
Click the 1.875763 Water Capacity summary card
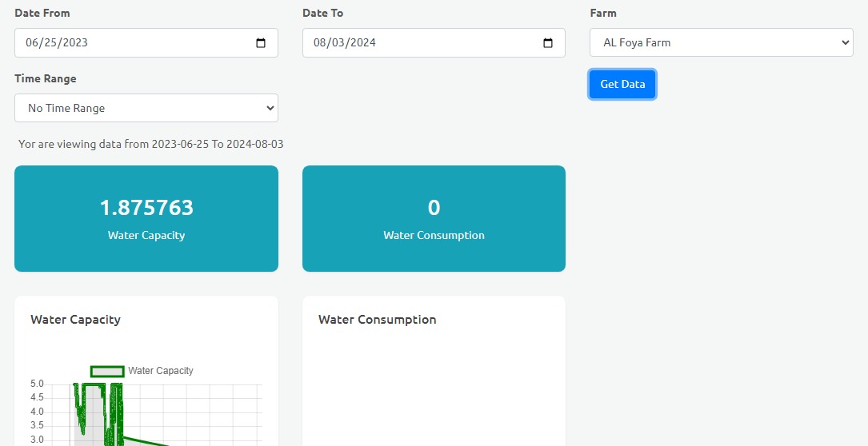tap(146, 218)
